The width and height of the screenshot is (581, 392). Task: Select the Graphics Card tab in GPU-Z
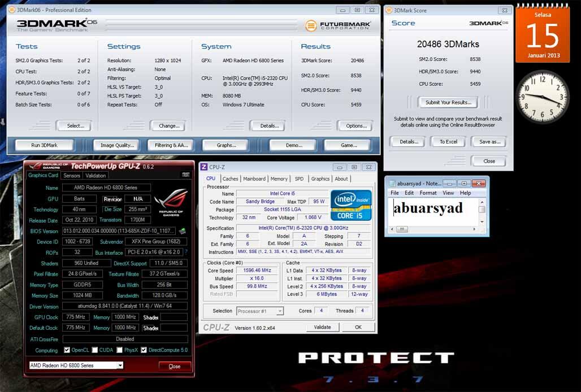tap(43, 175)
